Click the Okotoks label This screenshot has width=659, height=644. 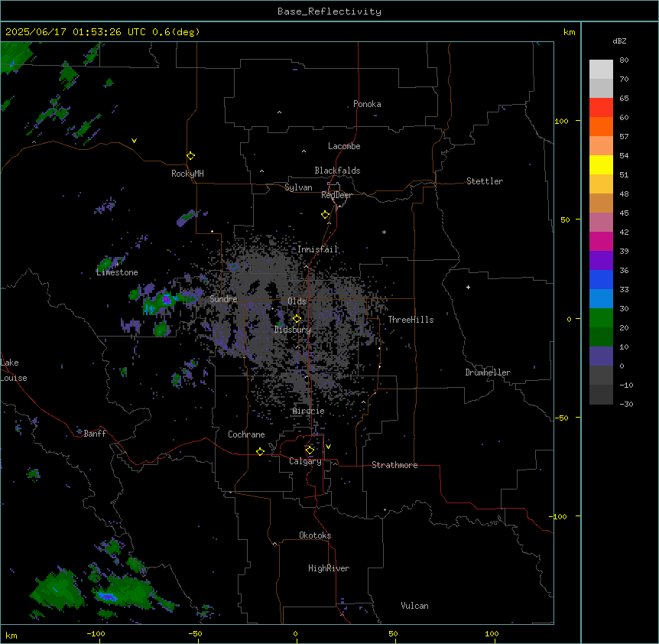tap(315, 535)
